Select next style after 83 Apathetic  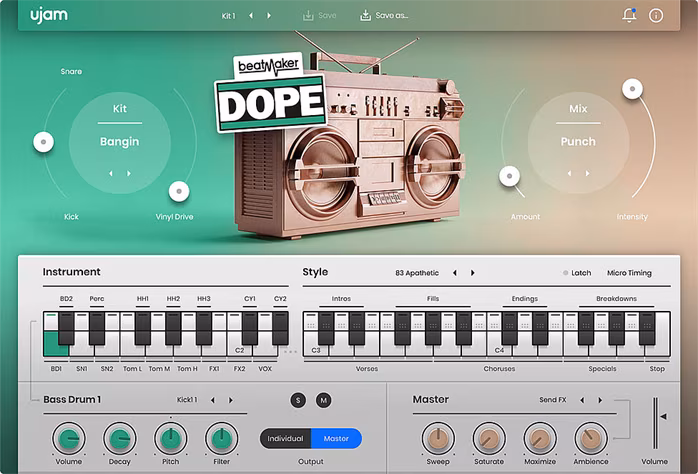point(473,273)
